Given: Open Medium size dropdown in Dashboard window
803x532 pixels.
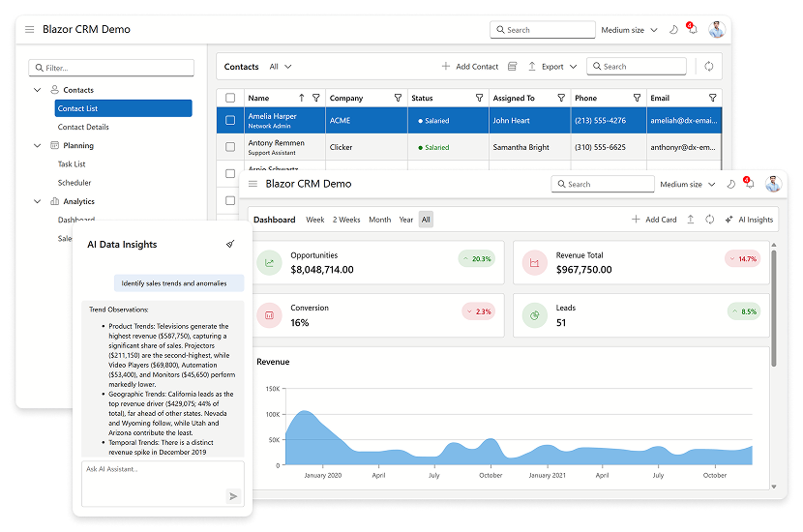Looking at the screenshot, I should pyautogui.click(x=688, y=185).
